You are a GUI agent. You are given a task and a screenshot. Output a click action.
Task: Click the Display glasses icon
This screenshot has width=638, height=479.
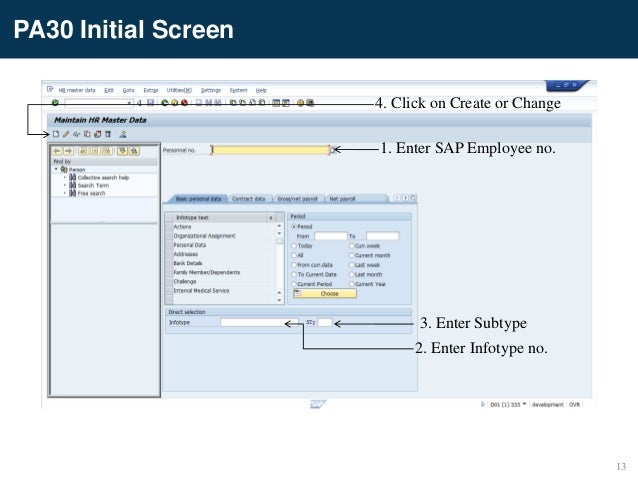[76, 134]
